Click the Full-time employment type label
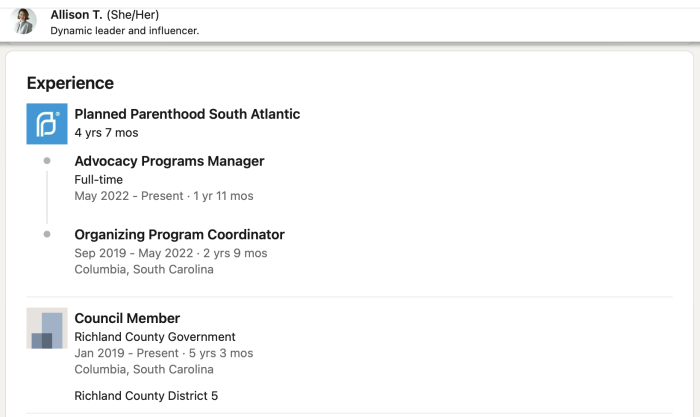Viewport: 700px width, 417px height. [98, 179]
